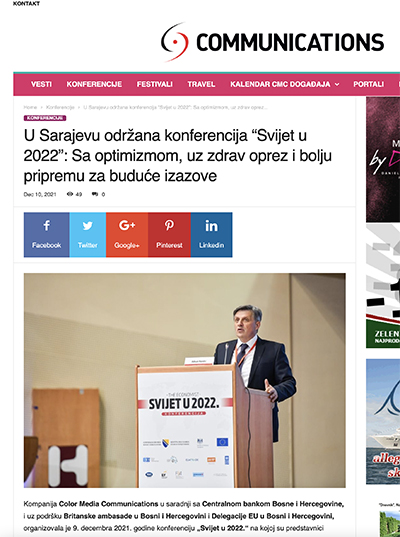Open comments via comment bubble icon
Viewport: 400px width, 537px height.
[95, 194]
